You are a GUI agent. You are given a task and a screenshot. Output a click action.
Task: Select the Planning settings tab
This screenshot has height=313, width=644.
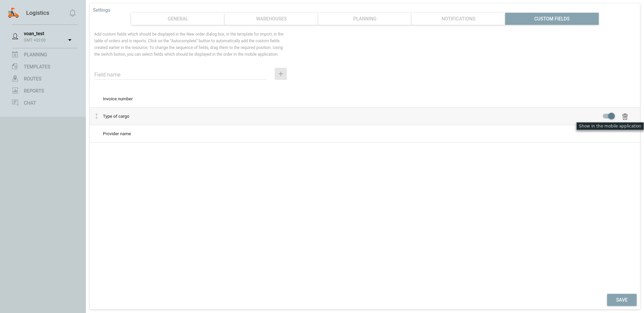pyautogui.click(x=365, y=19)
